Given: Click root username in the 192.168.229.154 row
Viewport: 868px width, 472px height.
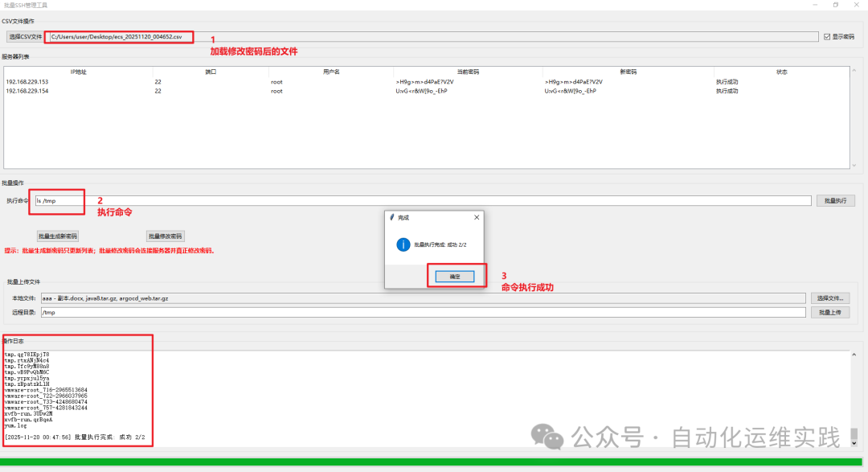Looking at the screenshot, I should coord(276,91).
